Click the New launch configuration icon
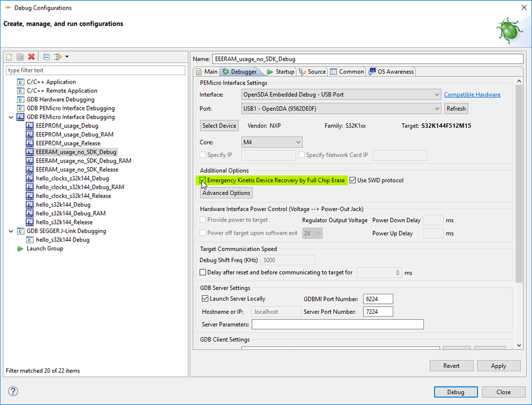The height and width of the screenshot is (405, 532). [10, 56]
